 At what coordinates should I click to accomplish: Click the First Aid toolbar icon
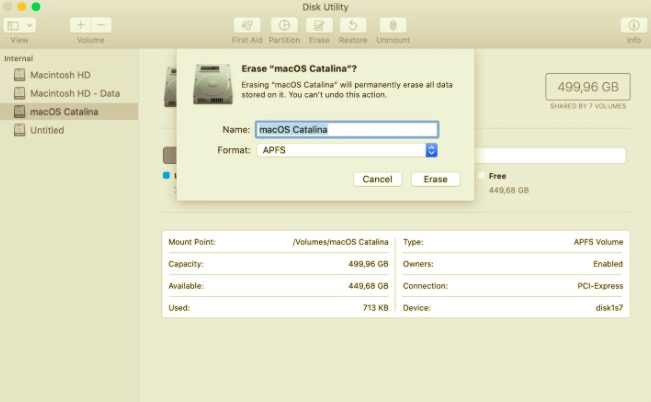pyautogui.click(x=247, y=25)
